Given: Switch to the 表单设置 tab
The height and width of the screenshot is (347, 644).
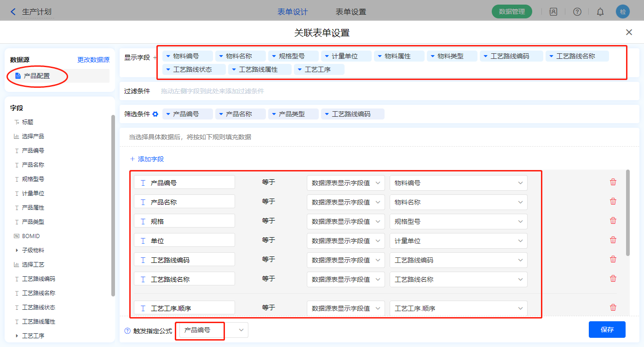Looking at the screenshot, I should (351, 12).
